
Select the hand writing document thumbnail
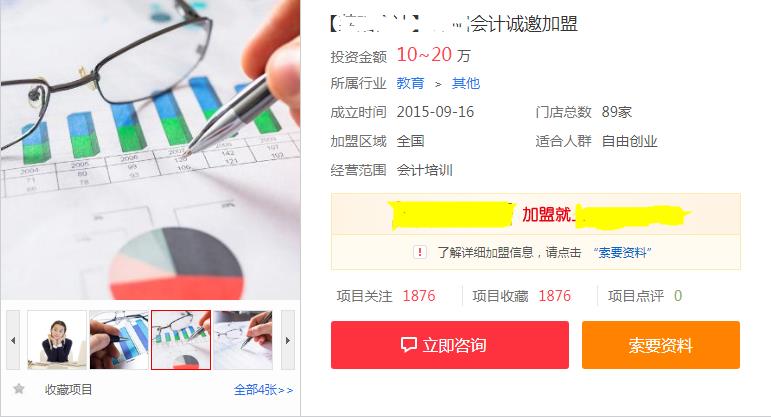243,340
